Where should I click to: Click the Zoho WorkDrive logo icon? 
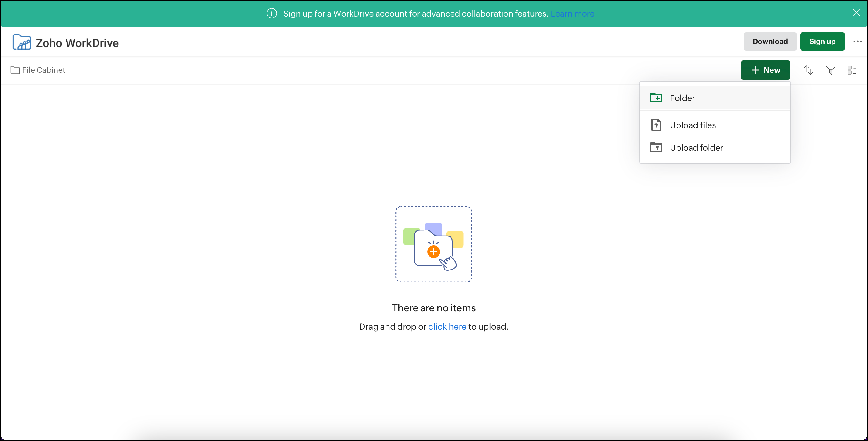pos(22,42)
